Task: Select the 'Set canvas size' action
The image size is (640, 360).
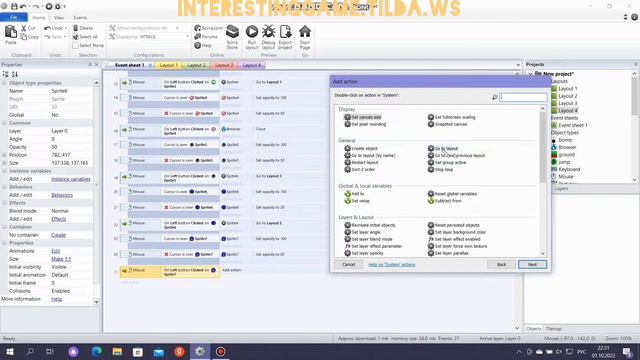Action: tap(363, 117)
